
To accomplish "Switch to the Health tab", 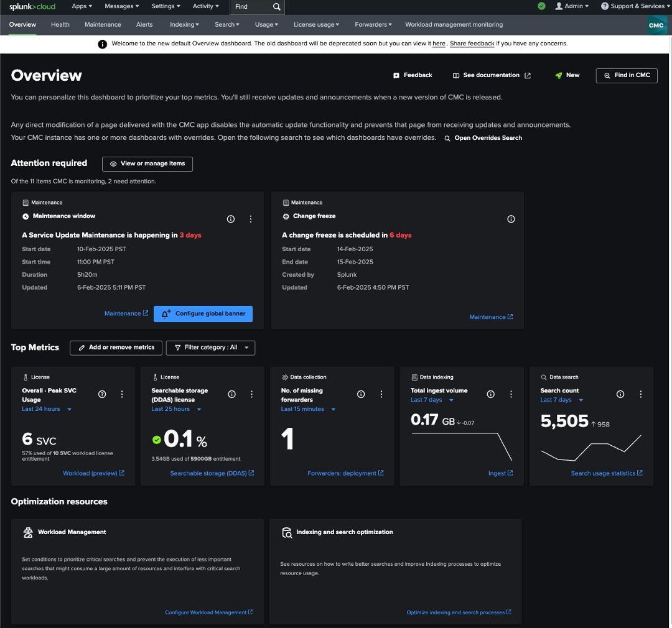I will 60,25.
